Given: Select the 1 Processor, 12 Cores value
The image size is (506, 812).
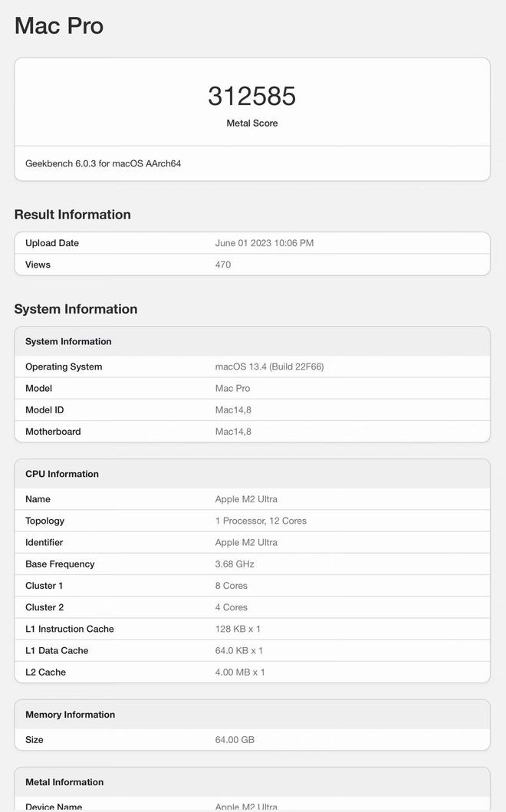Looking at the screenshot, I should (261, 521).
